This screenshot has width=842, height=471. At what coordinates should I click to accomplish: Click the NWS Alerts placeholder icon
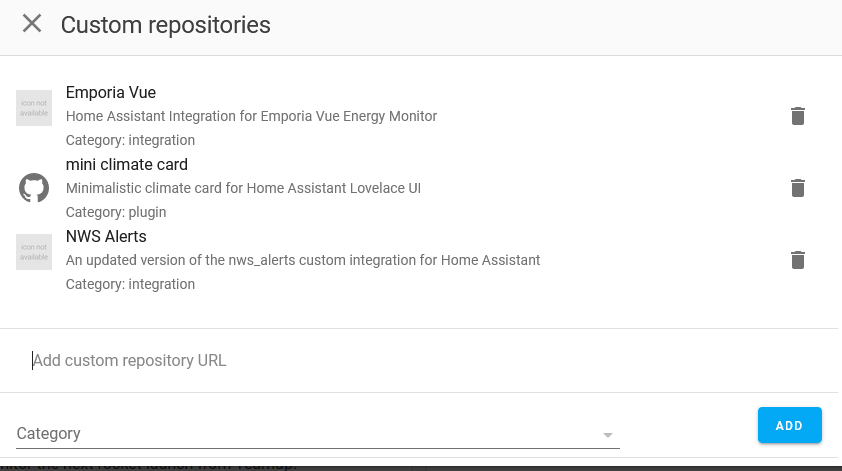[x=34, y=252]
